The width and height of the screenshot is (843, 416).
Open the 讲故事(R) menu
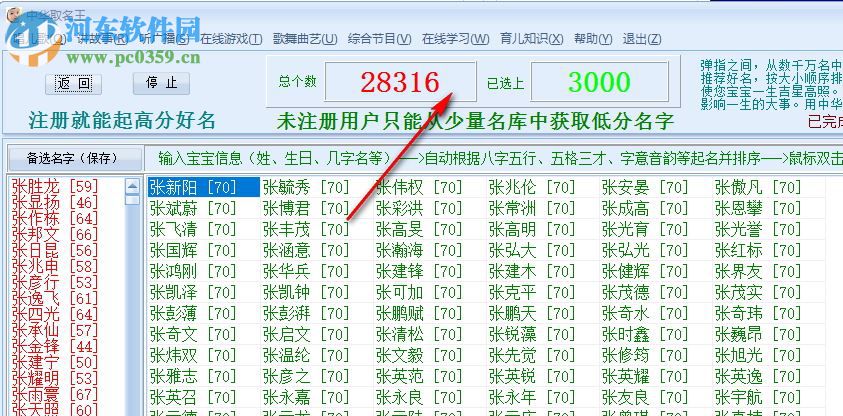click(103, 39)
